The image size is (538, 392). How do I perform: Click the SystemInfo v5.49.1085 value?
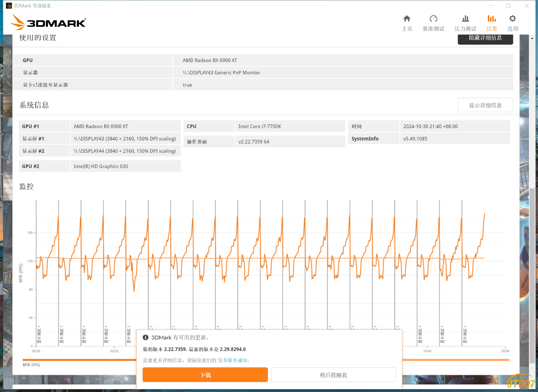click(415, 139)
